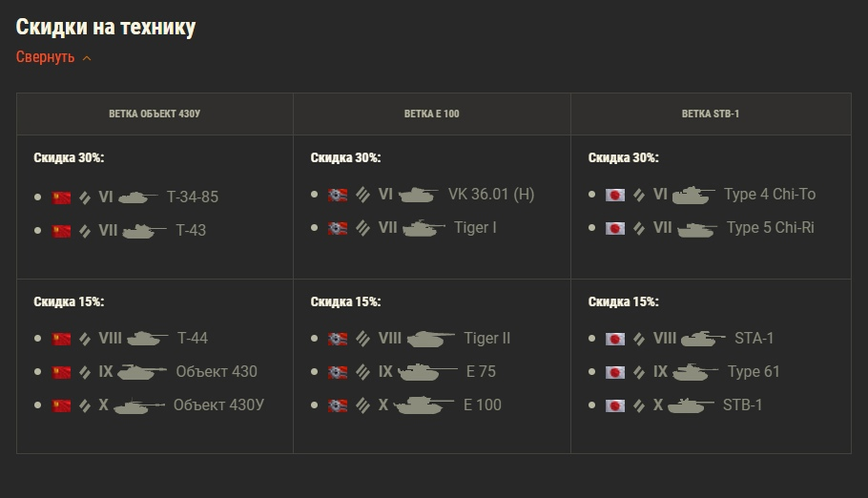Click the Объект 430У tank icon

[x=139, y=405]
